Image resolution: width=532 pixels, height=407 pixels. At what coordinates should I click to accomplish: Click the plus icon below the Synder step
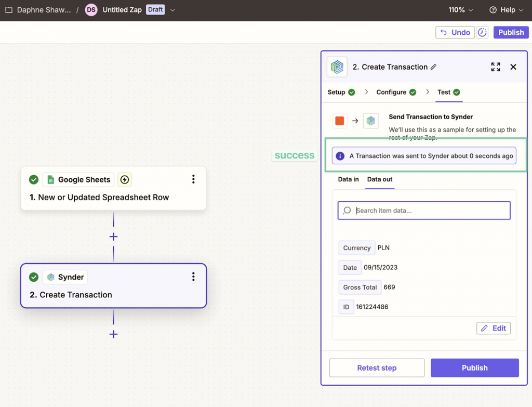(113, 334)
